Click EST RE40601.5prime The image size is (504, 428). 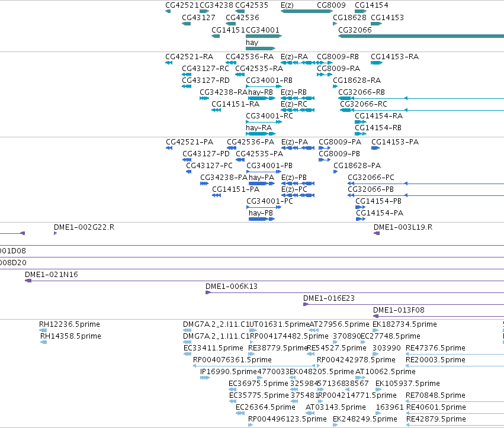pyautogui.click(x=436, y=407)
